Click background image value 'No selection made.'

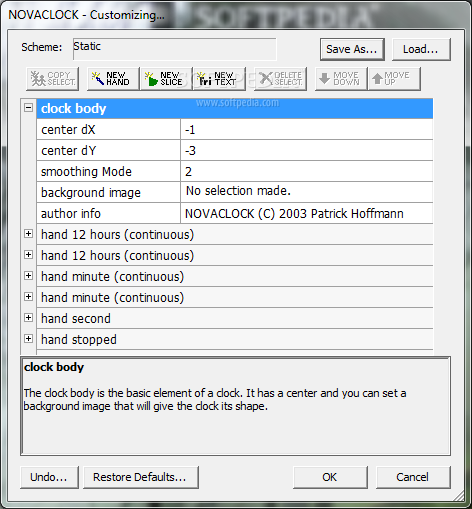(307, 192)
